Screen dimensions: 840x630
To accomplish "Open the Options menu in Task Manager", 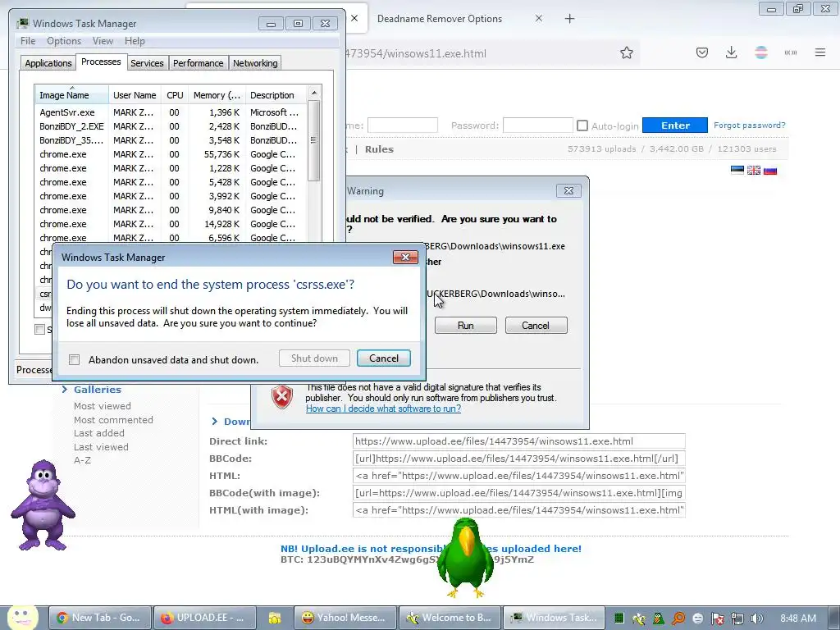I will pos(64,41).
